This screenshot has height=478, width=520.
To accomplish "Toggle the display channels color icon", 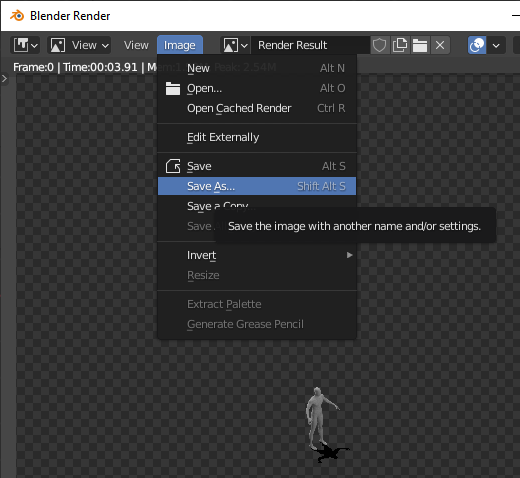I will coord(477,45).
